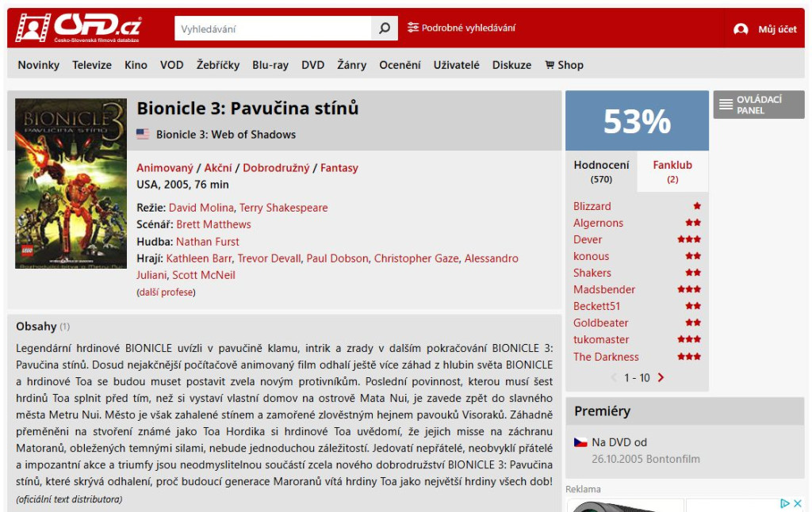Image resolution: width=812 pixels, height=512 pixels.
Task: Click the Bionicle 3 movie poster
Action: click(x=71, y=183)
